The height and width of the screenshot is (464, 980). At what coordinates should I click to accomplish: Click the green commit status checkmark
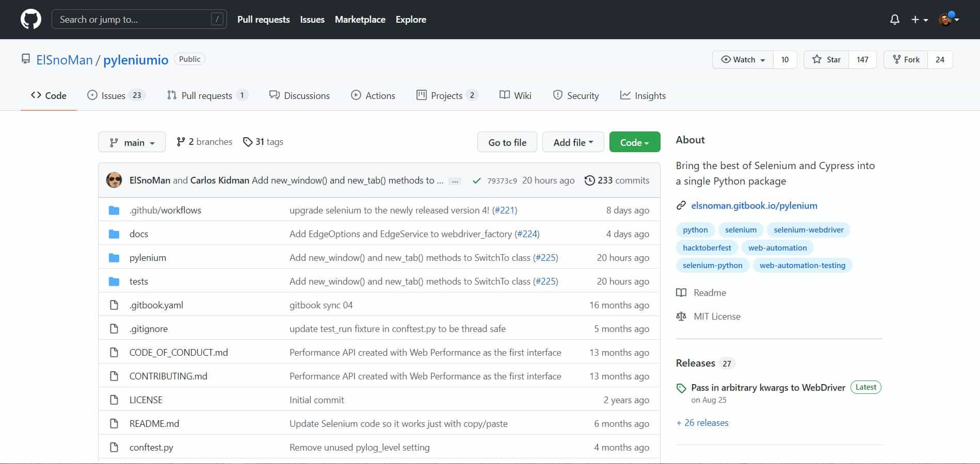click(477, 180)
